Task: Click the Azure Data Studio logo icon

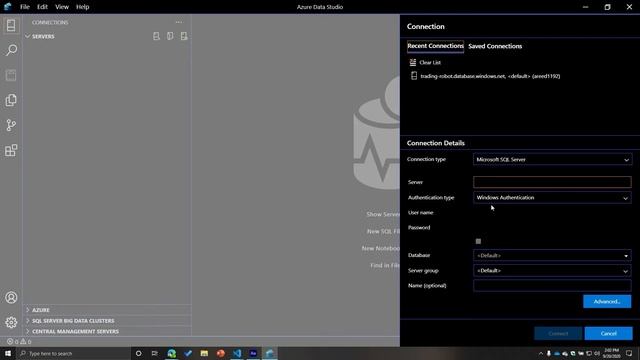Action: click(x=8, y=7)
